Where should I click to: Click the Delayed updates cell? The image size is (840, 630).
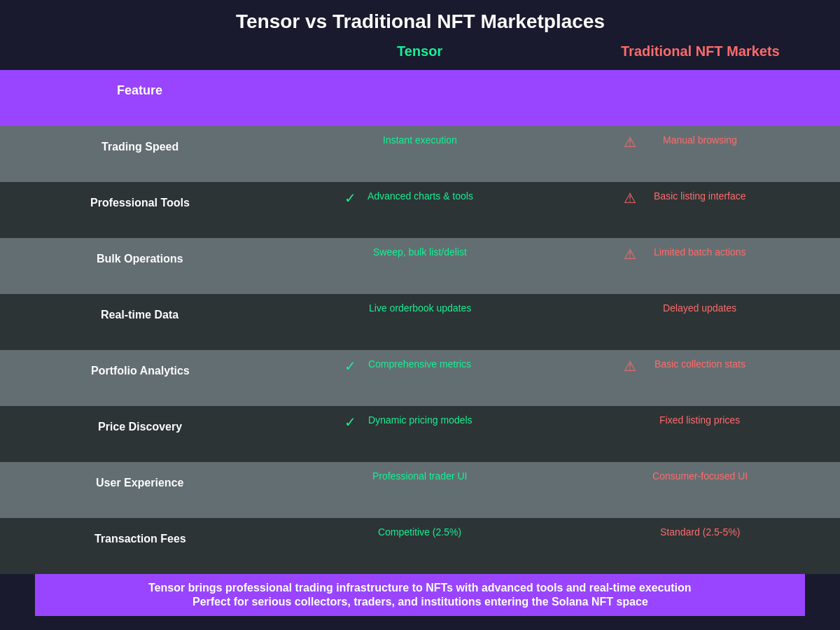pos(700,308)
